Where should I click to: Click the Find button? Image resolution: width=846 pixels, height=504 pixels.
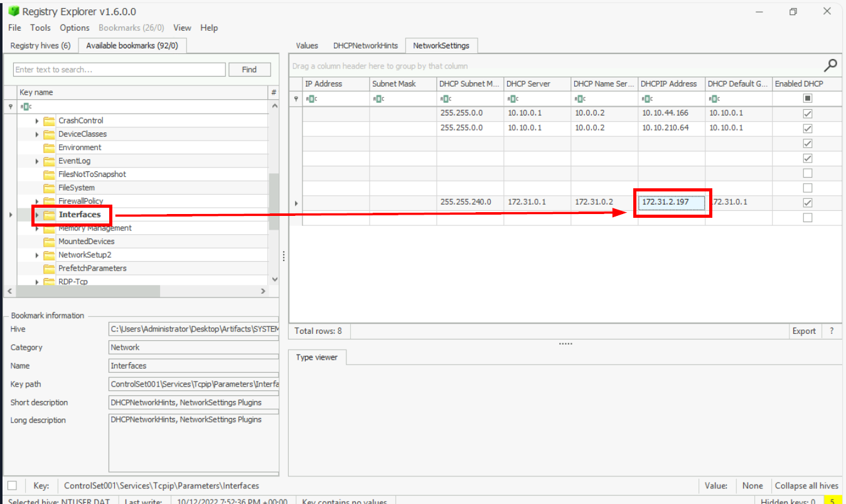click(249, 70)
